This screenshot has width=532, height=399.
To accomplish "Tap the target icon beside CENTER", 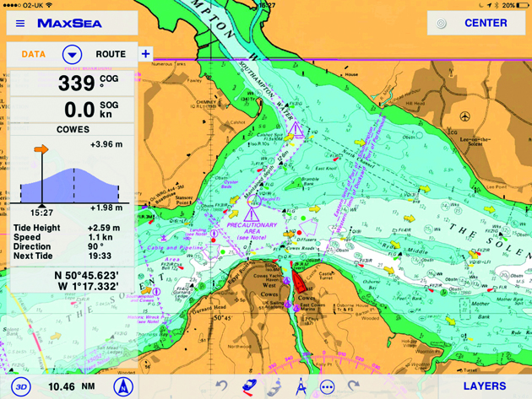I will 441,23.
